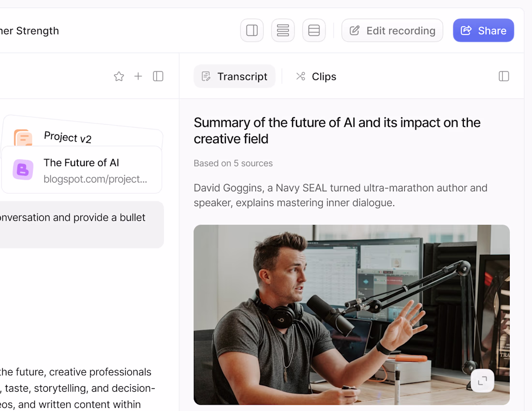Toggle right panel sidebar icon near Clips
Image resolution: width=532 pixels, height=411 pixels.
pos(504,76)
